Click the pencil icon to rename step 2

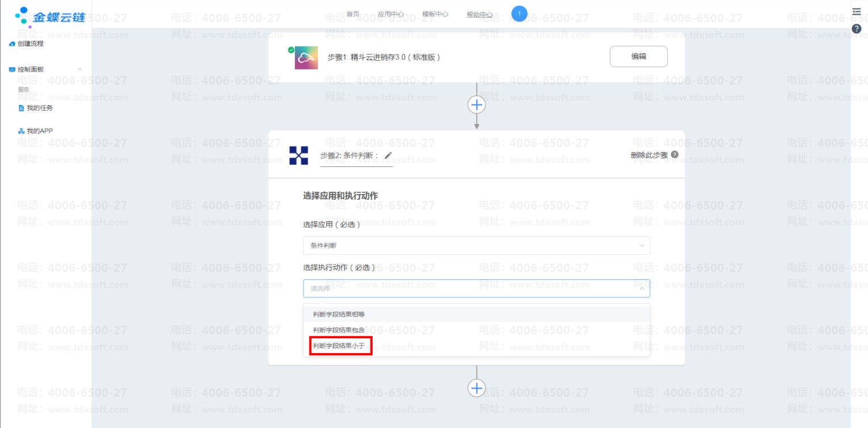(x=389, y=156)
